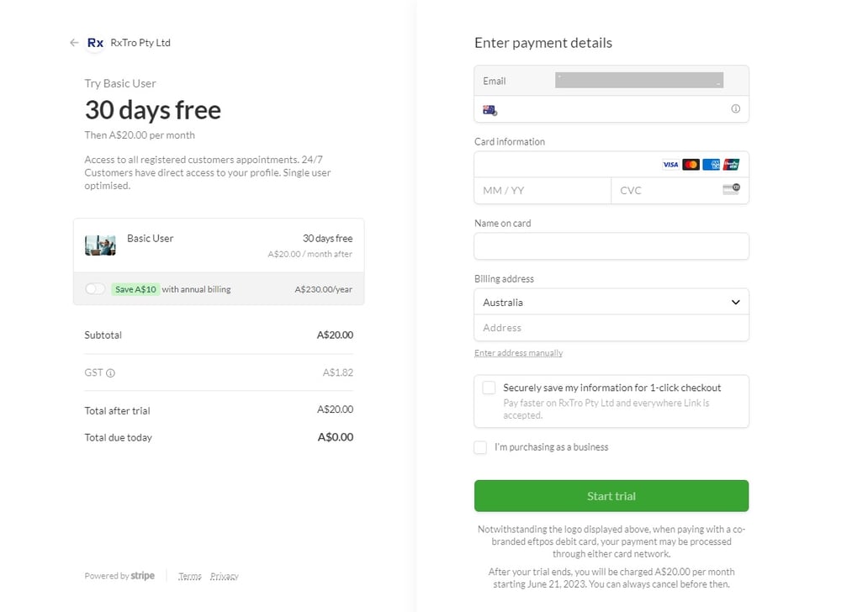Screen dimensions: 868x612
Task: Click the Start trial button
Action: coord(611,496)
